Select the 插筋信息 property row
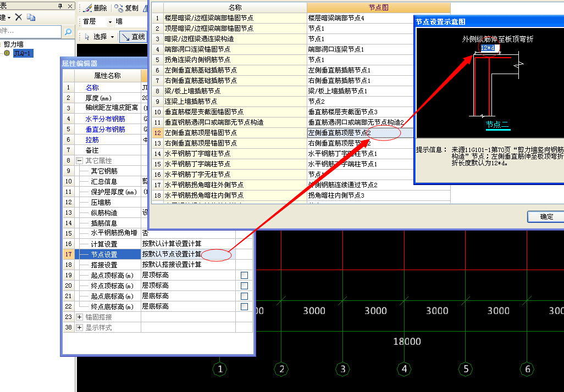The image size is (564, 392). coord(108,223)
